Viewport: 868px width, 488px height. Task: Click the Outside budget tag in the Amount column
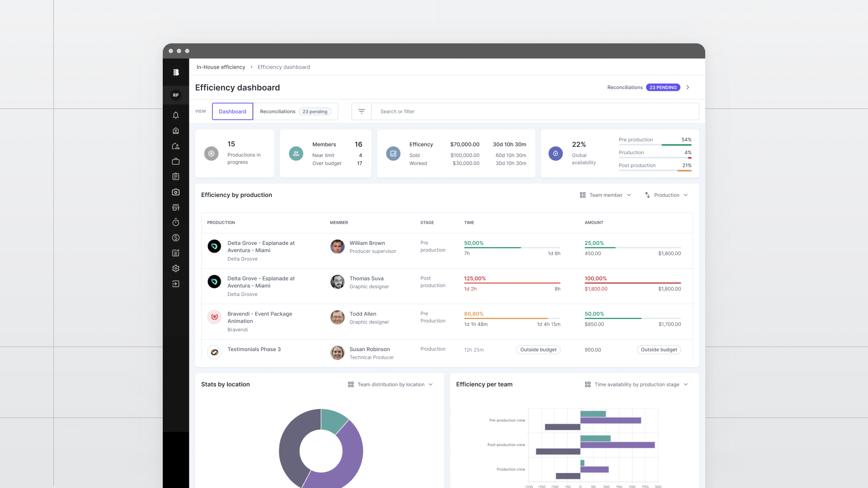pyautogui.click(x=659, y=350)
